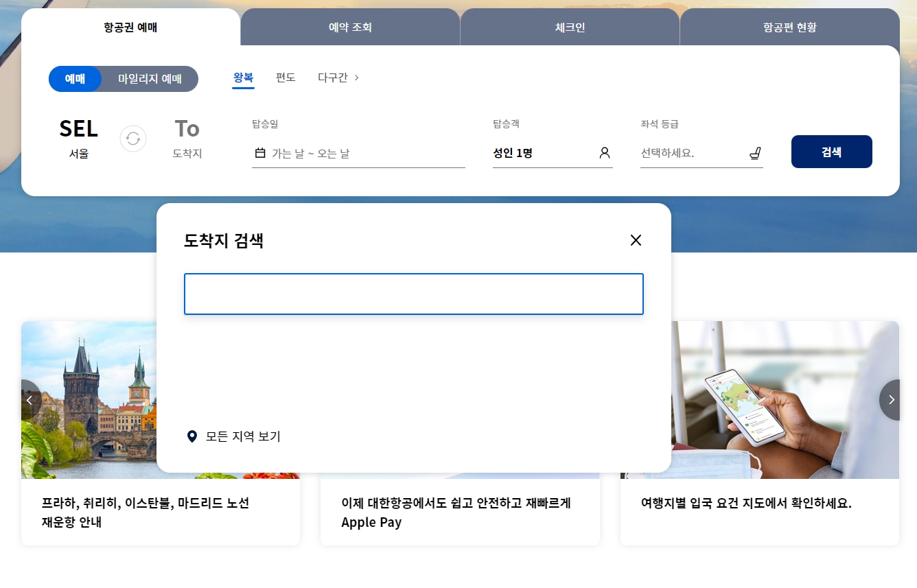Click the destination search input field
This screenshot has height=588, width=917.
[x=413, y=293]
